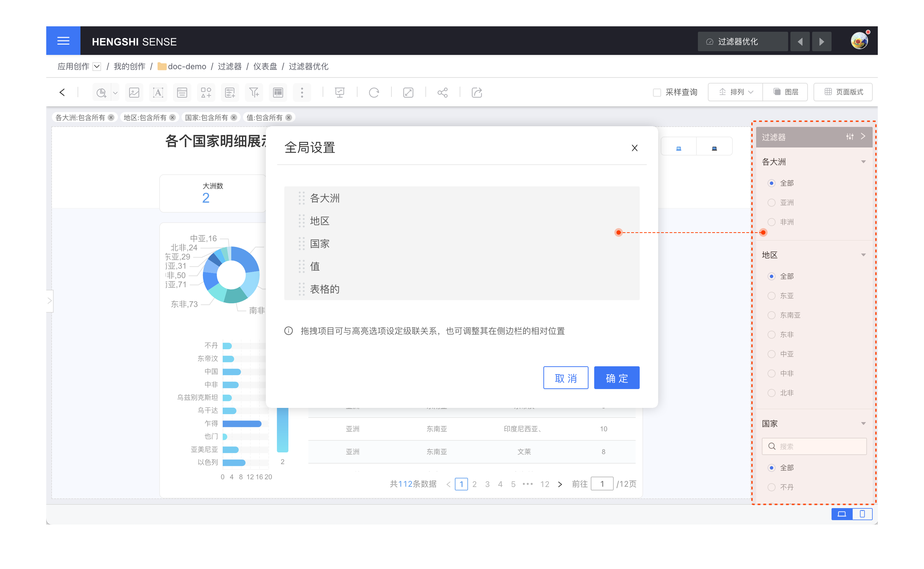Select 各大洲 item in settings list

pos(462,198)
